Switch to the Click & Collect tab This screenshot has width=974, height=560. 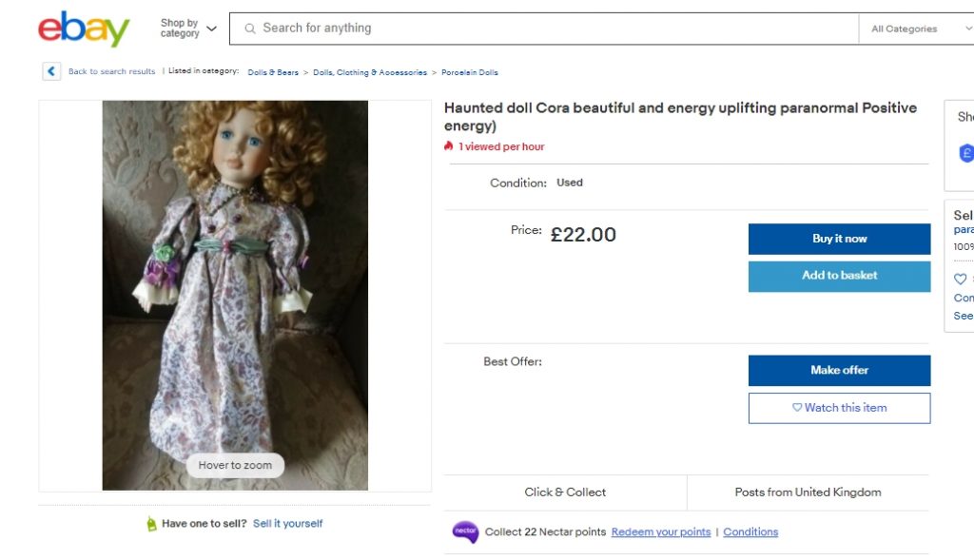point(565,492)
